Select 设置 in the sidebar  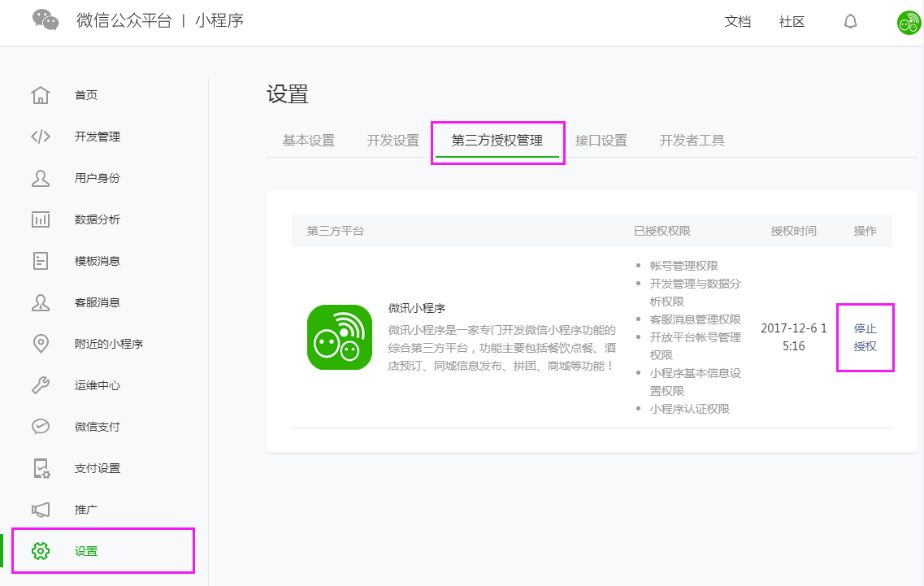pyautogui.click(x=86, y=550)
